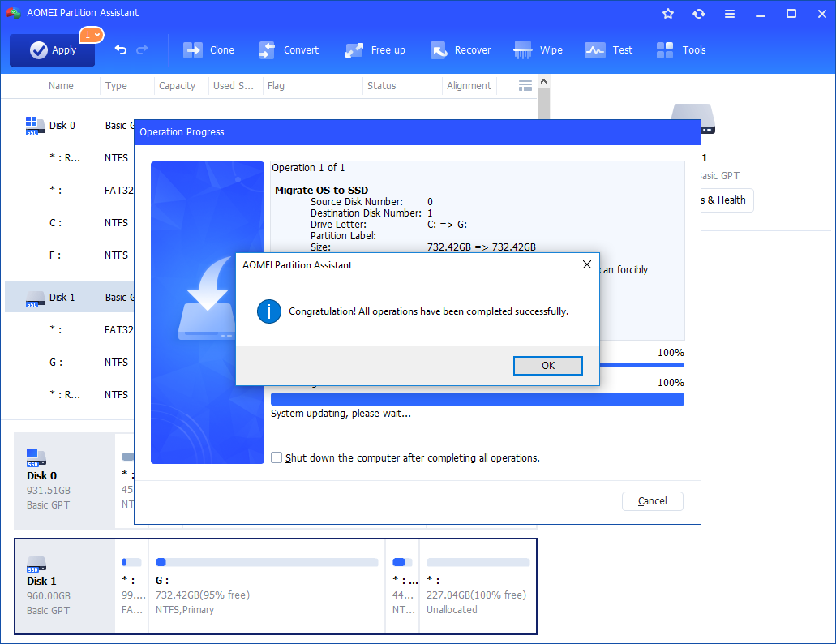836x644 pixels.
Task: Click the partition list scroll-up arrow
Action: click(543, 82)
